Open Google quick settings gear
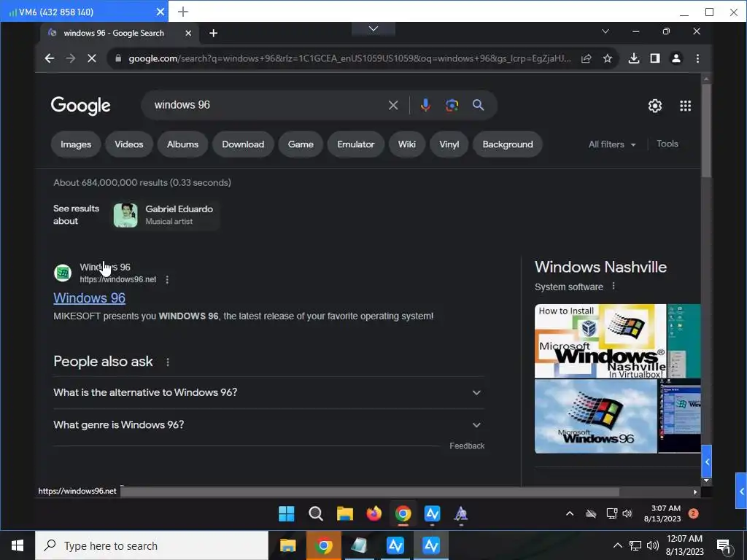747x560 pixels. click(655, 106)
